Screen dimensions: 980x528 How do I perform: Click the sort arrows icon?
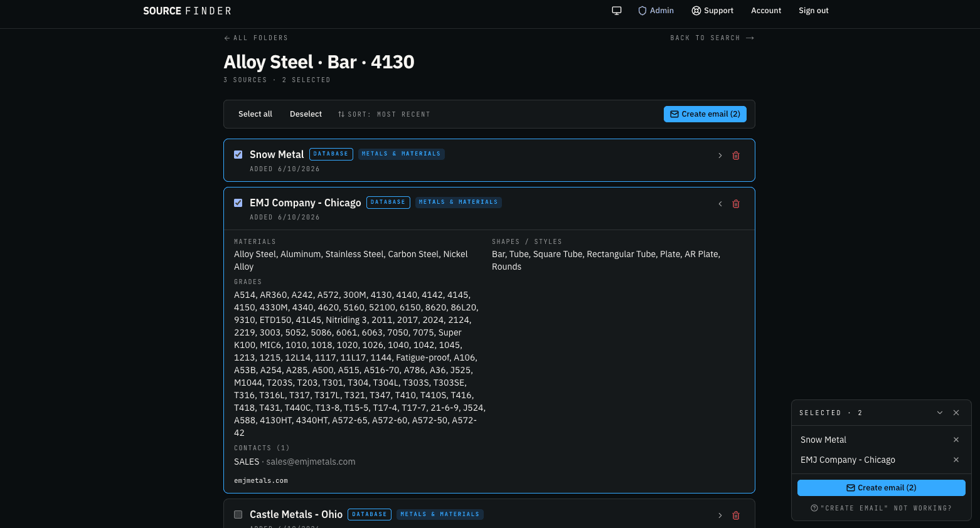pyautogui.click(x=341, y=114)
